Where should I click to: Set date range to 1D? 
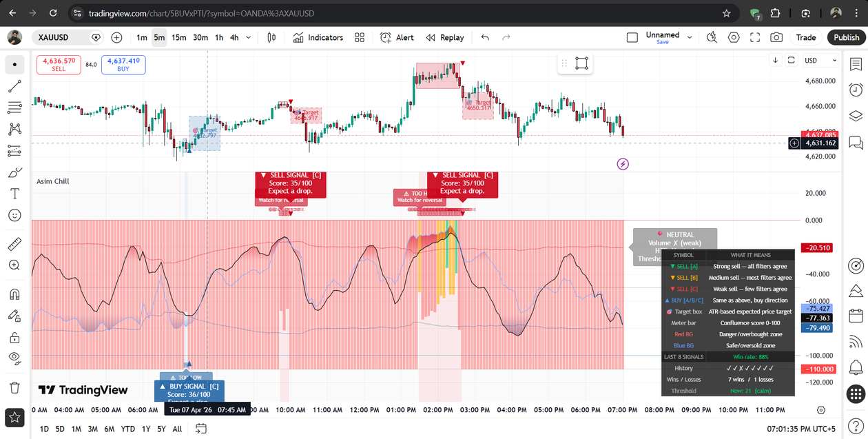point(44,429)
